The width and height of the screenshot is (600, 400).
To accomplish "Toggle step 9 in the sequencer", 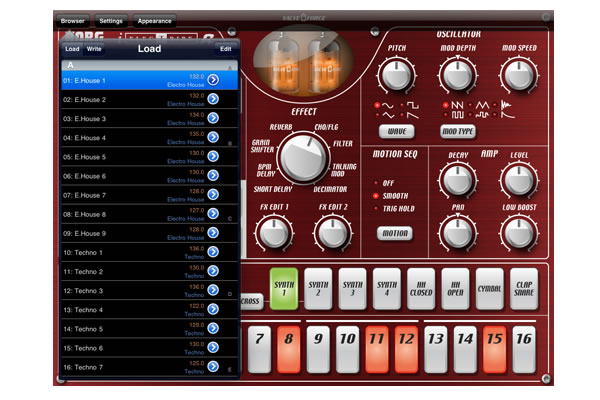I will pos(318,349).
